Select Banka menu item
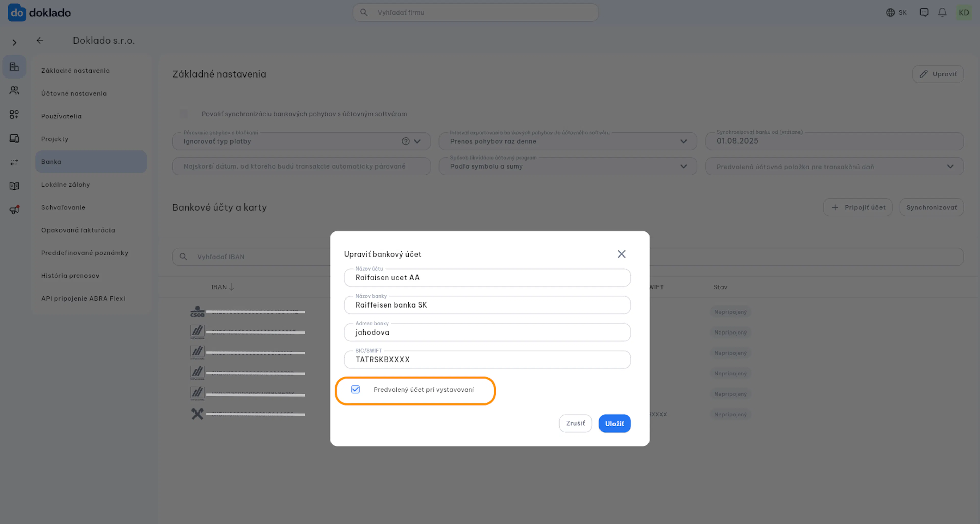This screenshot has width=980, height=524. (x=91, y=162)
